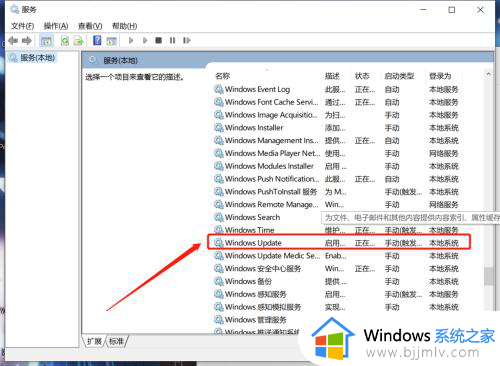Select the Windows 管理服务 name

point(256,320)
